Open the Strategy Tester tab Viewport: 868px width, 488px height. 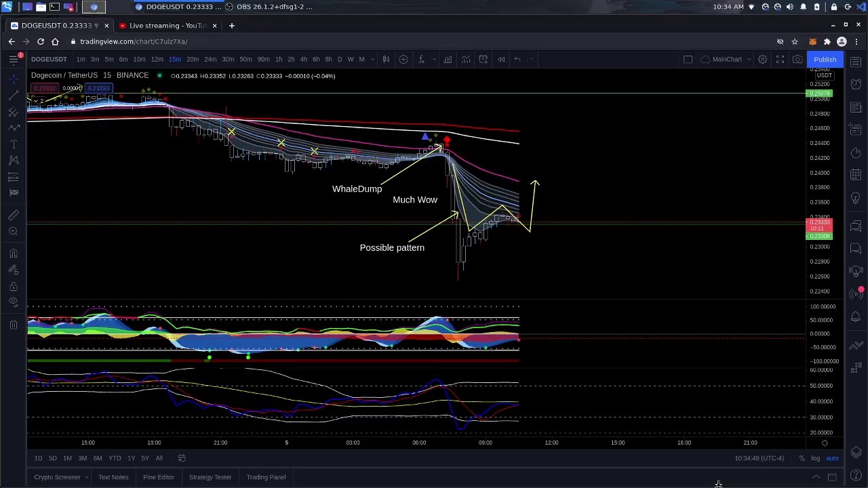pyautogui.click(x=210, y=477)
